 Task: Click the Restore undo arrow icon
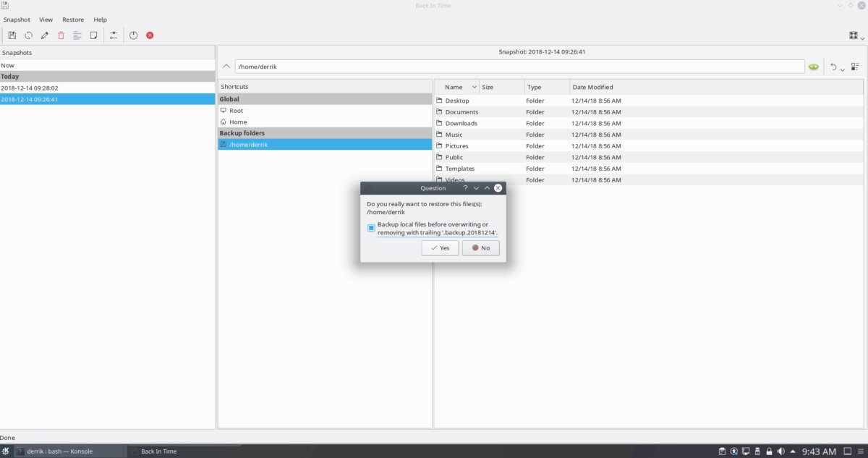click(833, 67)
